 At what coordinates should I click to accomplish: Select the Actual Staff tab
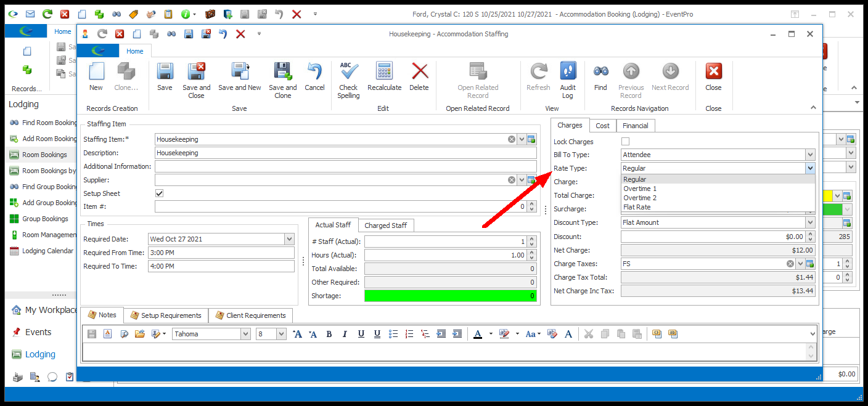[x=333, y=225]
